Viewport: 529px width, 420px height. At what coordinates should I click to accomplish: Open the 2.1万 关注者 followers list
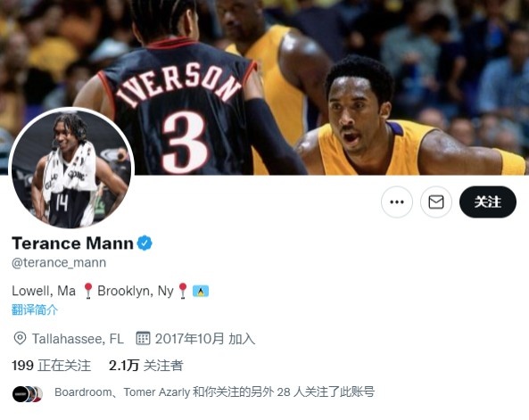(x=145, y=366)
